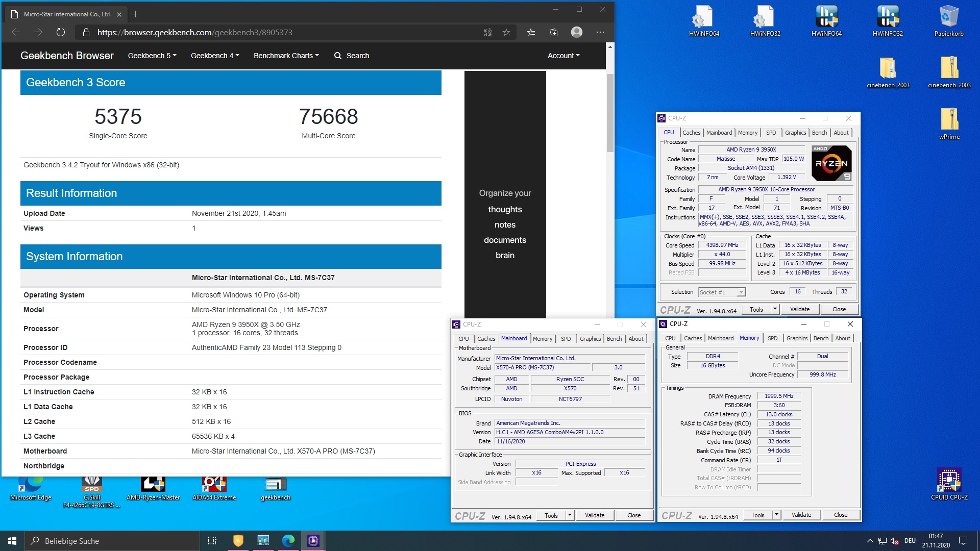Open the geekbench desktop shortcut

click(276, 488)
